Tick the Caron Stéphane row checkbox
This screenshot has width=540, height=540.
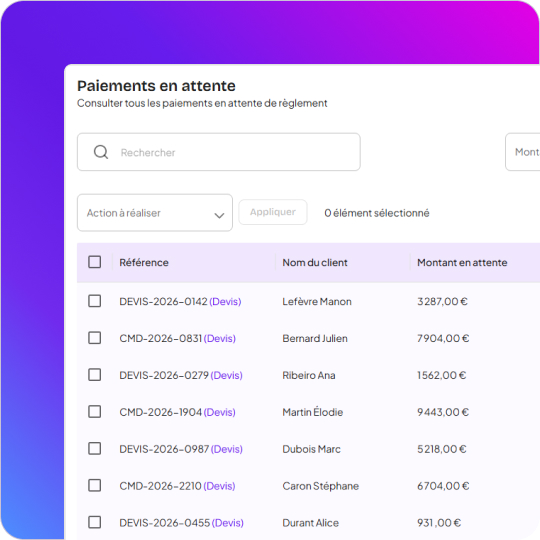point(94,485)
